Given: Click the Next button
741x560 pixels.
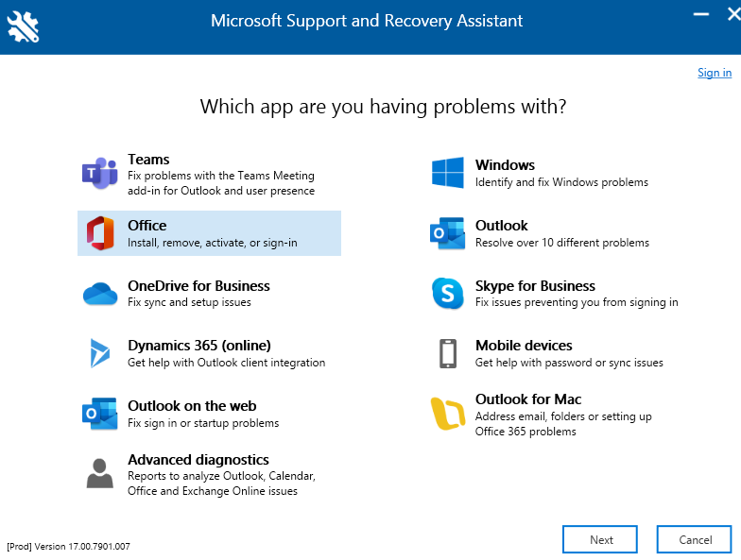Looking at the screenshot, I should point(600,539).
